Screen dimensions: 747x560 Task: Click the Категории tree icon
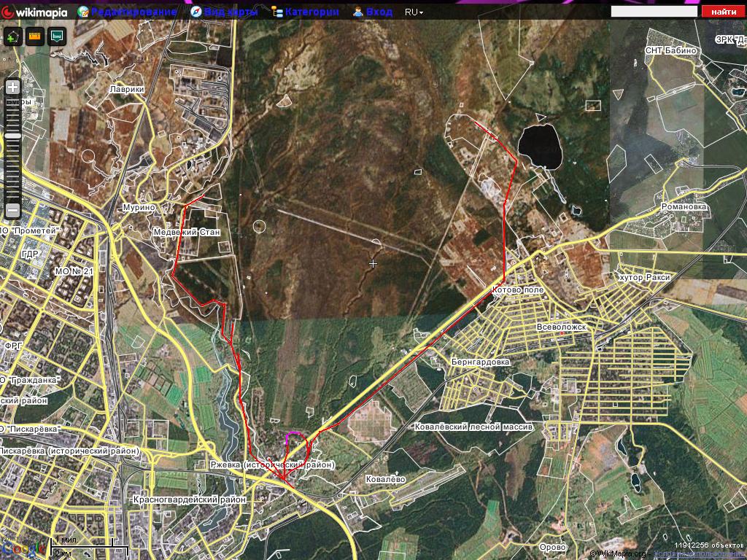(276, 12)
